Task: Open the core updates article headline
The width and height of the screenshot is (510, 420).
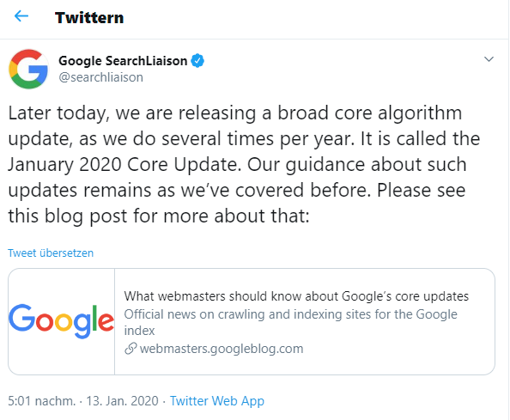Action: 296,296
